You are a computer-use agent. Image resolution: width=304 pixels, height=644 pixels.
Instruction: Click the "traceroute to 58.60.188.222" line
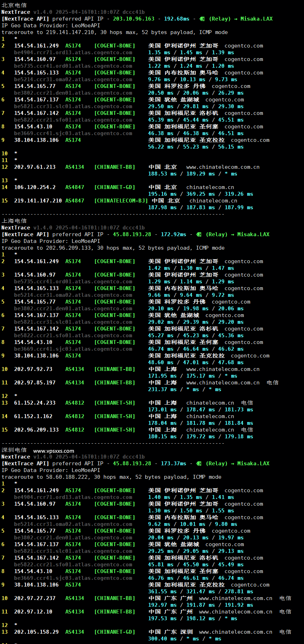(x=112, y=477)
